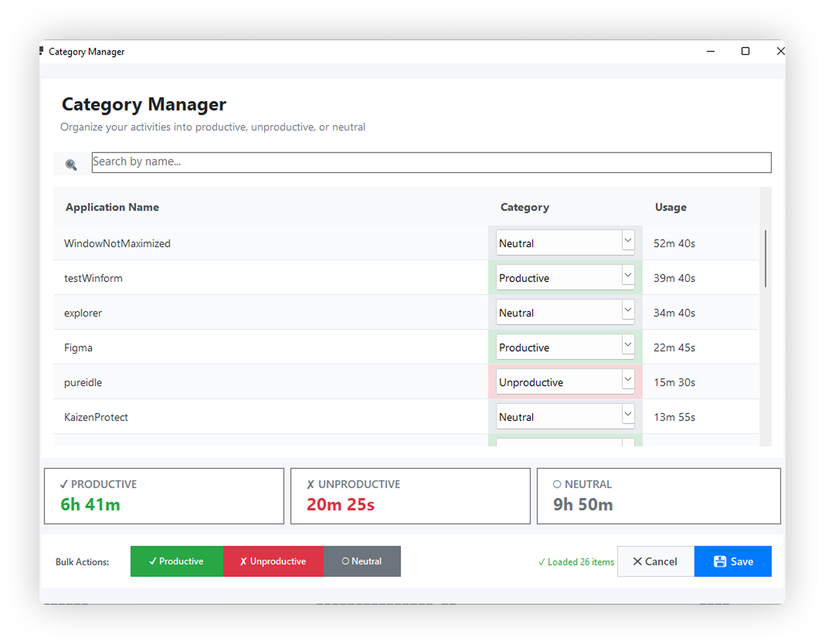Click the magnifying glass search icon
Image resolution: width=825 pixels, height=644 pixels.
71,165
